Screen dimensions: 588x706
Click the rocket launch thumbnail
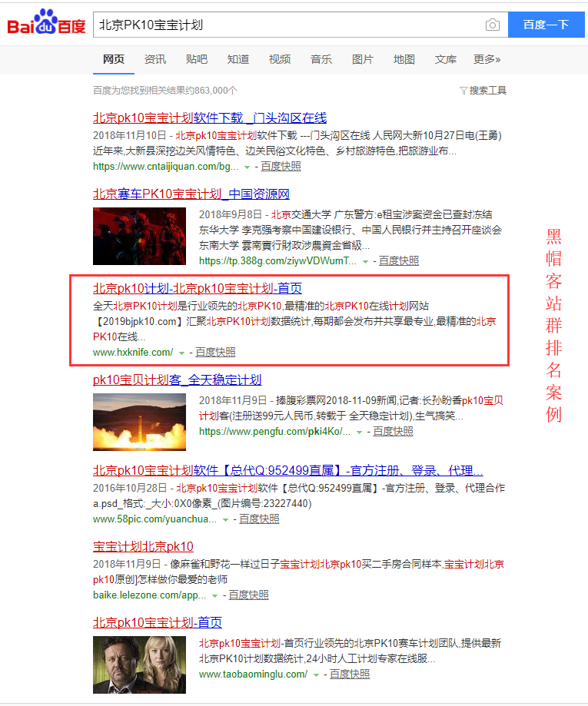[139, 422]
